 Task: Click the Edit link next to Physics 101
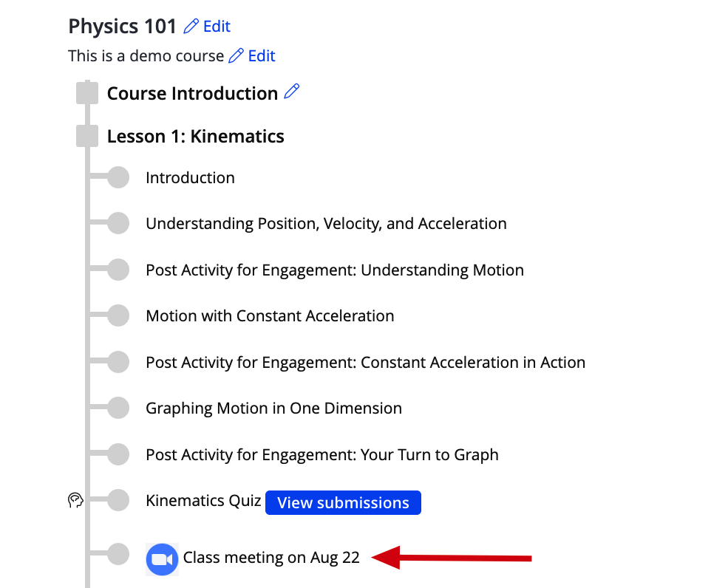click(217, 27)
